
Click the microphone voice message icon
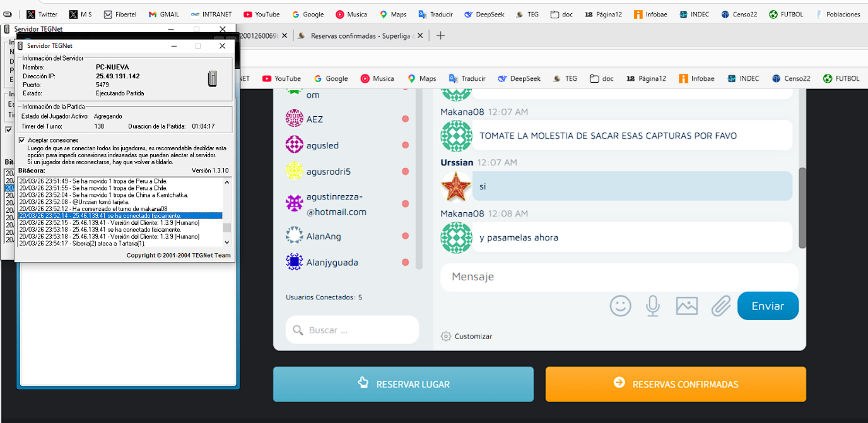(x=653, y=306)
